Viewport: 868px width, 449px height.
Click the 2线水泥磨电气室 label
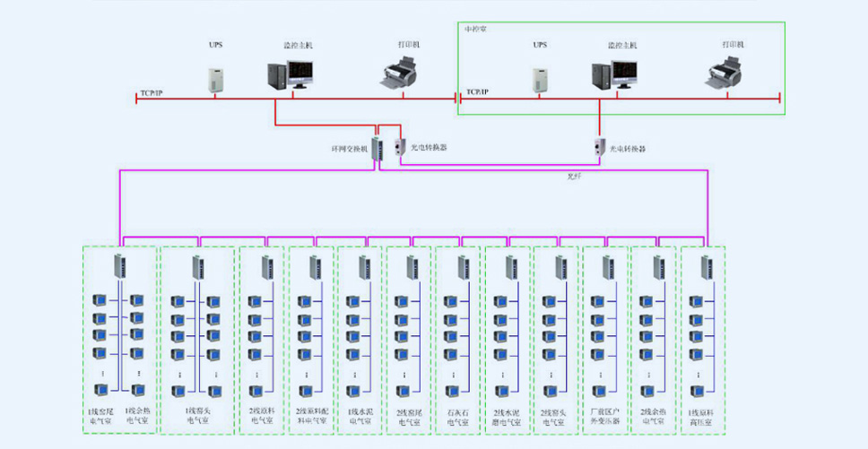[x=507, y=416]
